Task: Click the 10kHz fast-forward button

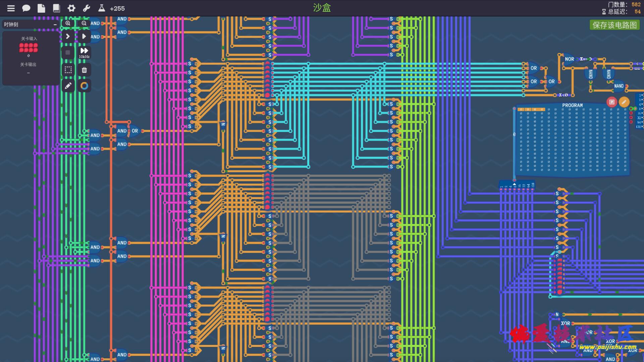Action: point(84,53)
